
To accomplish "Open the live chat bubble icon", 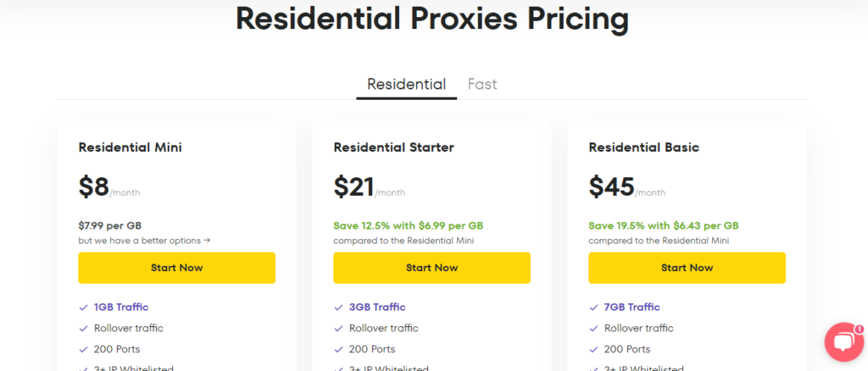I will click(x=843, y=342).
